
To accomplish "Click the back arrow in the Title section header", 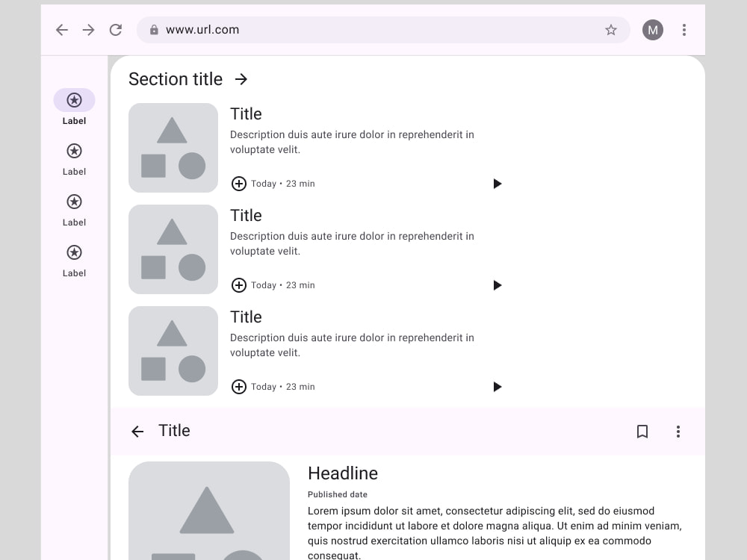I will (137, 432).
